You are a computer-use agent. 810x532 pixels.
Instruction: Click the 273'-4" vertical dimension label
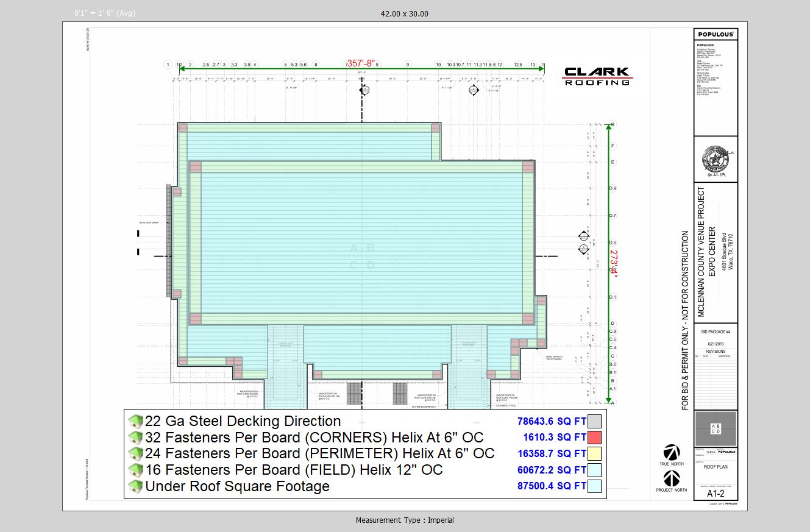pos(614,263)
